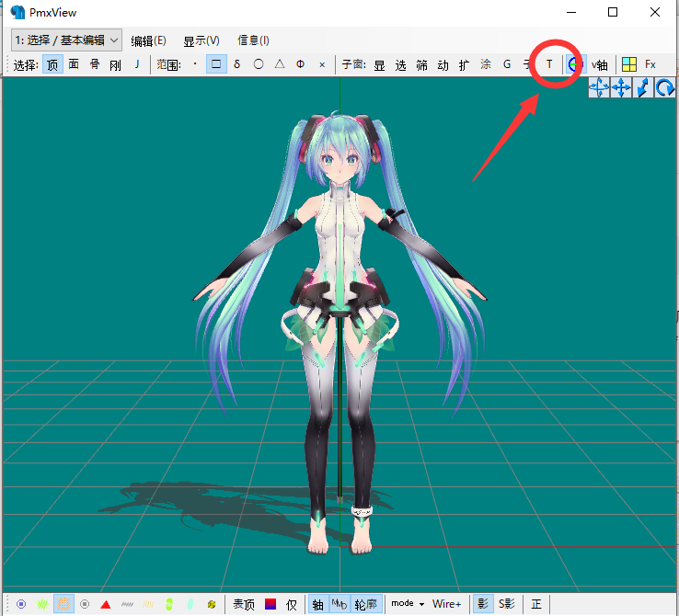Toggle vertex selection 顶
Image resolution: width=679 pixels, height=616 pixels.
pos(52,64)
